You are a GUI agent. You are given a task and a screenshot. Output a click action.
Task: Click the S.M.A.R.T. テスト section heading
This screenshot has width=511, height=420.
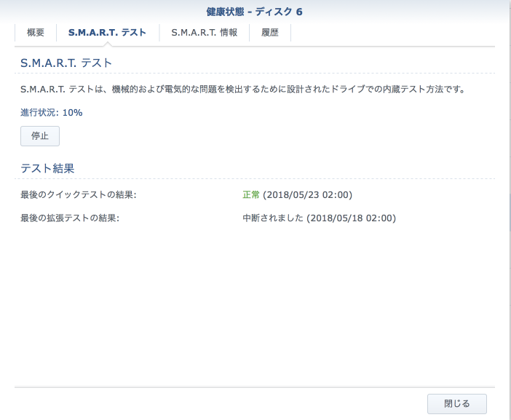66,63
